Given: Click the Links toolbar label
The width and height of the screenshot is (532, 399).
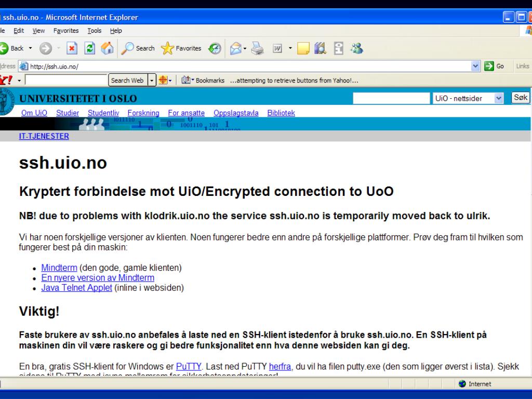Looking at the screenshot, I should (523, 66).
